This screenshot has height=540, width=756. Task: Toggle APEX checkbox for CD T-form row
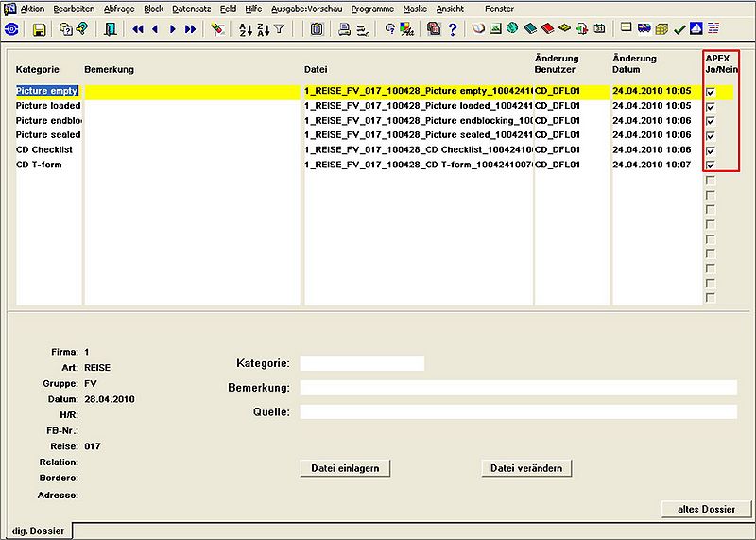711,165
